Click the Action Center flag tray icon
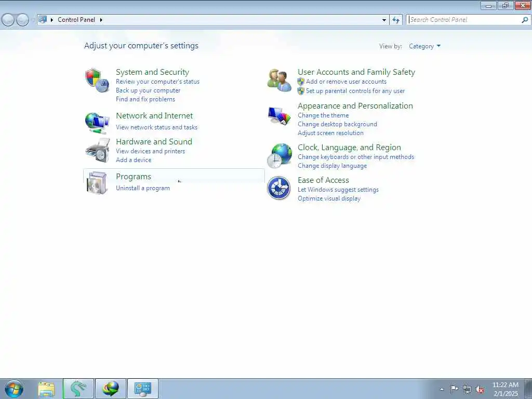The image size is (532, 399). 454,389
